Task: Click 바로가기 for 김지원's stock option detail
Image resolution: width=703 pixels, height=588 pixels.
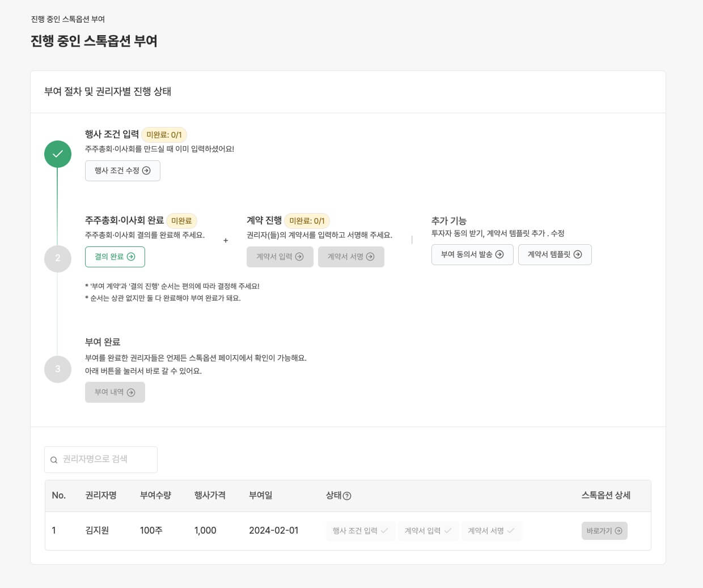Action: 604,531
